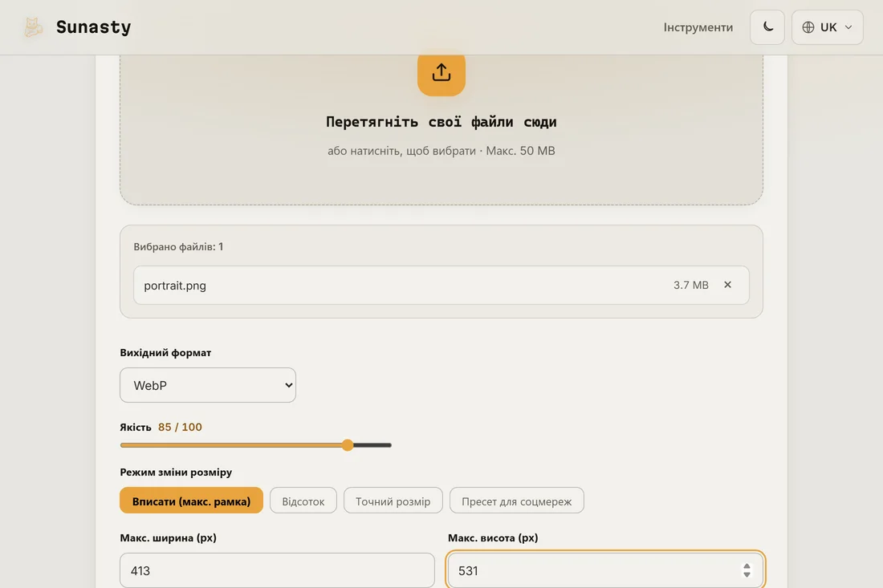Click the quality slider handle

(348, 445)
